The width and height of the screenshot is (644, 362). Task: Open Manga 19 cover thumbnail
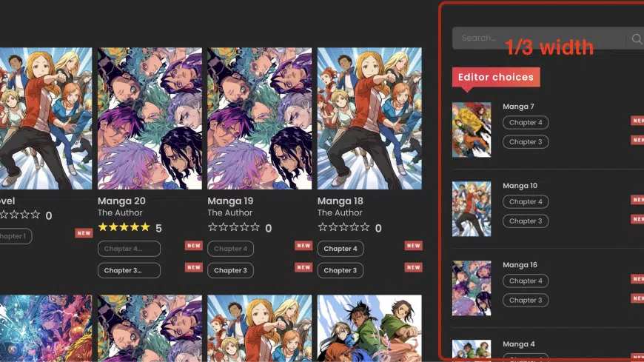[259, 118]
